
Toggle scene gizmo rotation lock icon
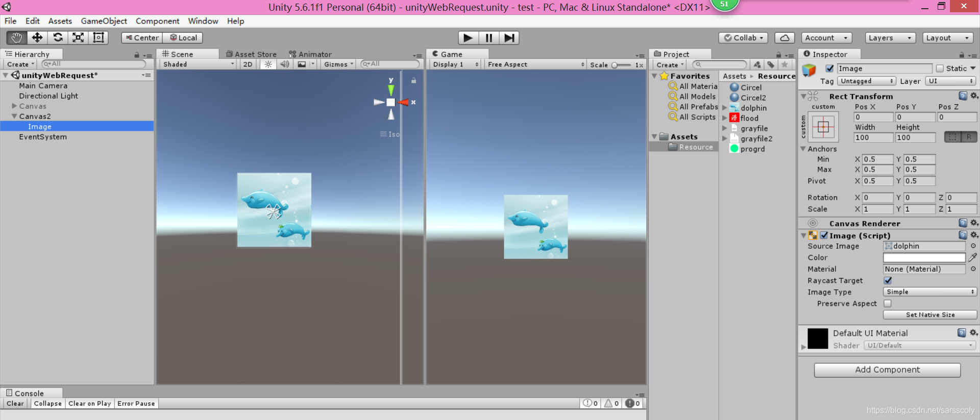point(414,80)
